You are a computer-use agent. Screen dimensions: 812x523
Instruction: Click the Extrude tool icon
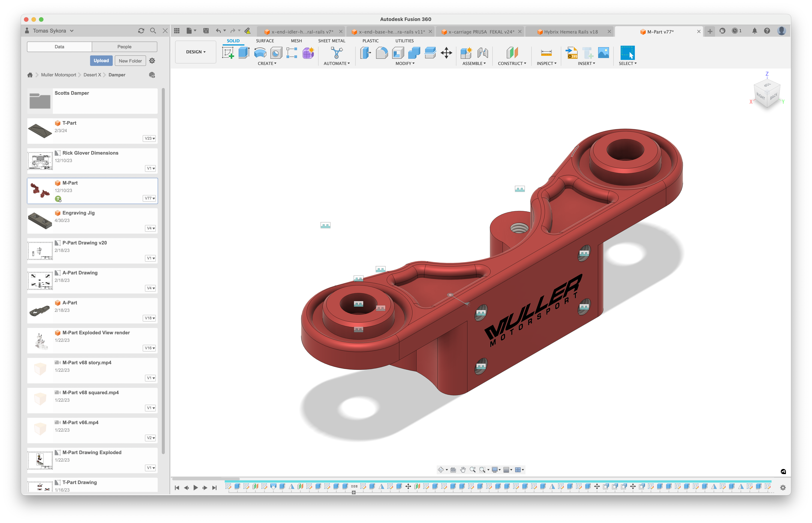(x=244, y=53)
